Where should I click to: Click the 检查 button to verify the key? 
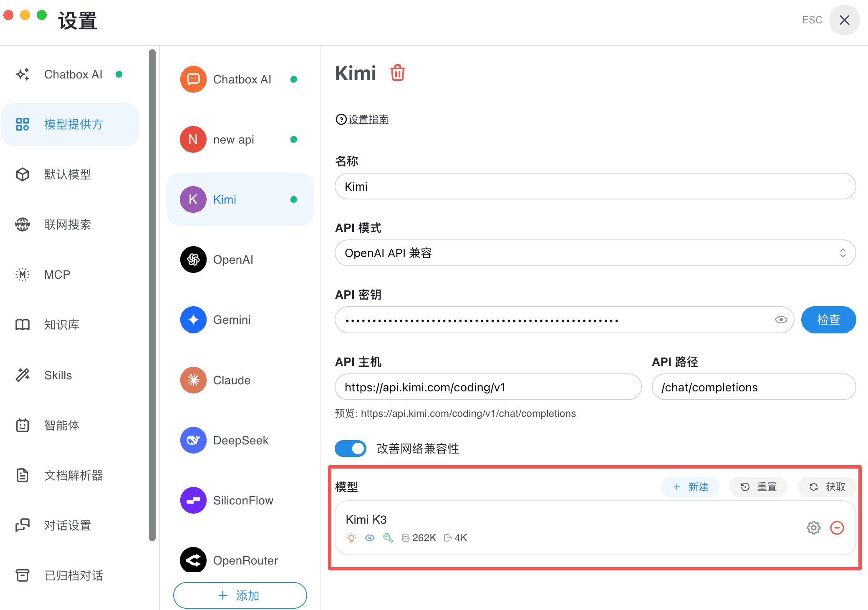[x=828, y=320]
